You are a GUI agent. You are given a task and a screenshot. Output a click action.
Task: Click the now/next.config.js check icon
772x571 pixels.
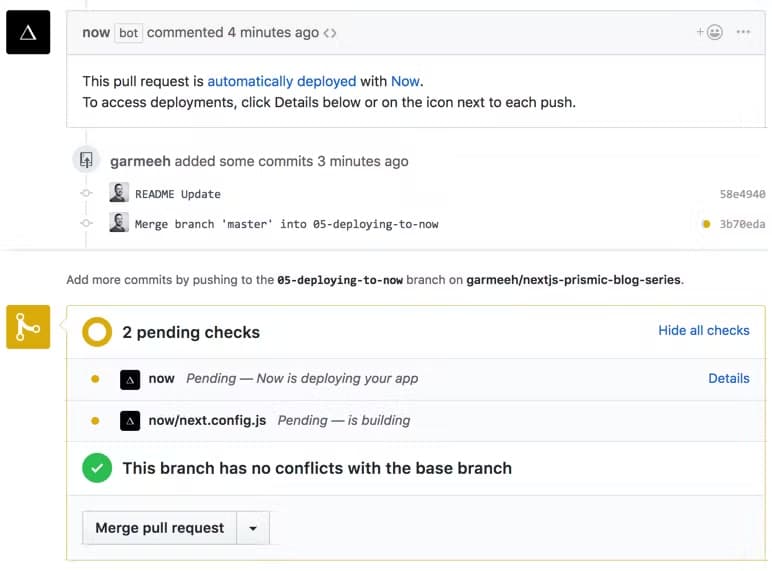tap(130, 420)
